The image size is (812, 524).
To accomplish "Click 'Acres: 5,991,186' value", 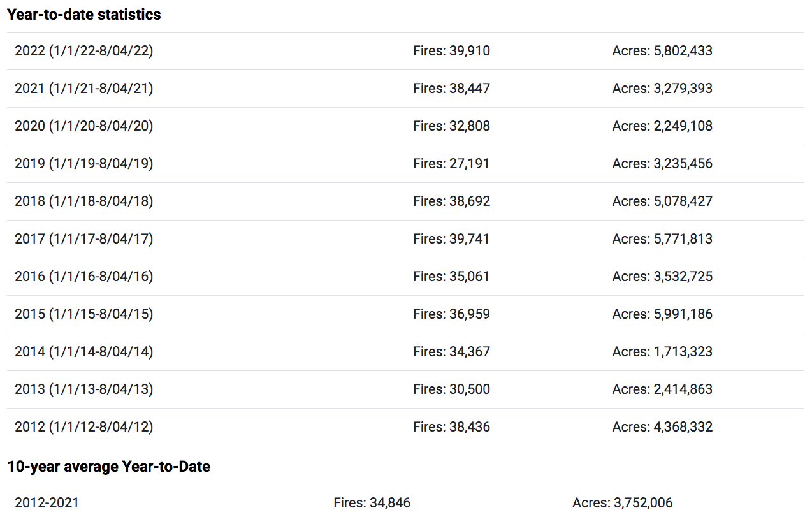I will [662, 314].
